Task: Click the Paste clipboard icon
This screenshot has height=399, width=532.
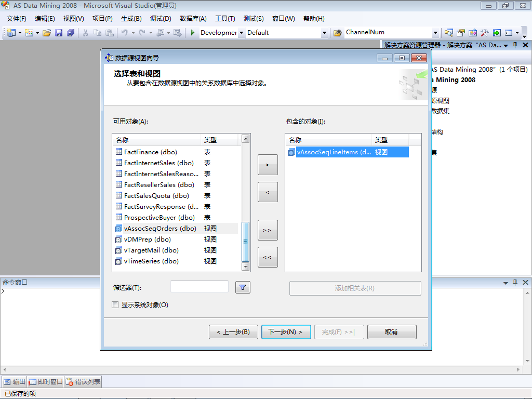Action: 109,33
